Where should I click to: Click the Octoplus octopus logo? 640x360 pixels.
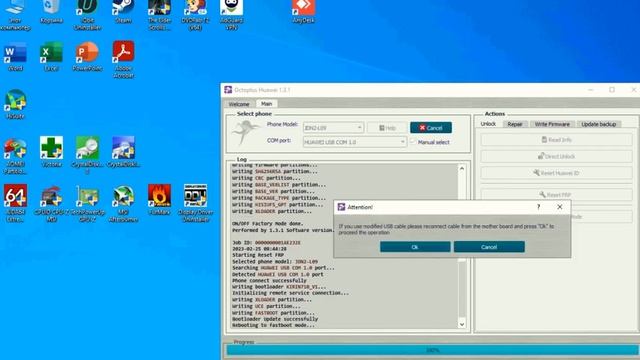coord(245,133)
